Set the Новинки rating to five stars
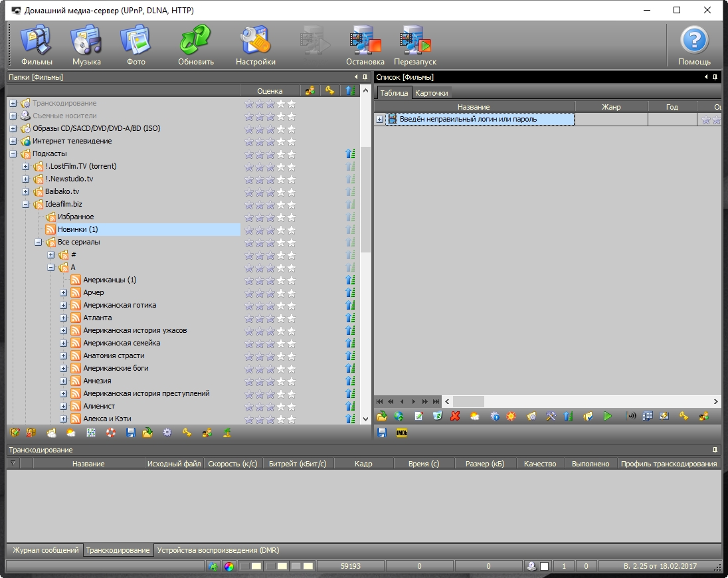This screenshot has width=728, height=578. pyautogui.click(x=292, y=230)
